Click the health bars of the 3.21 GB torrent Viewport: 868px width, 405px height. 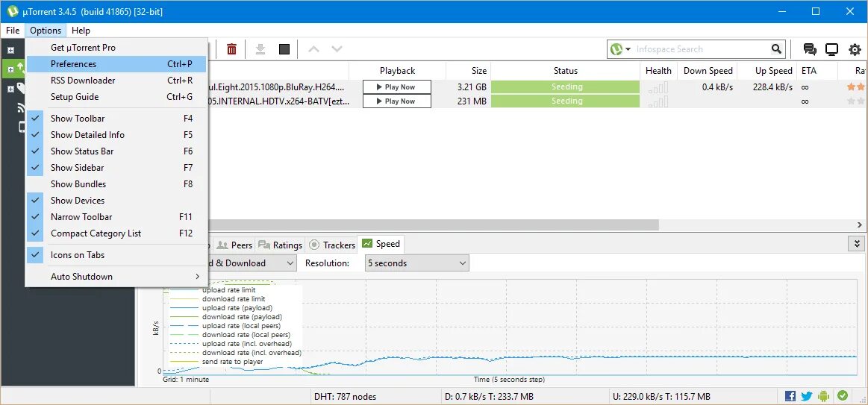coord(659,87)
